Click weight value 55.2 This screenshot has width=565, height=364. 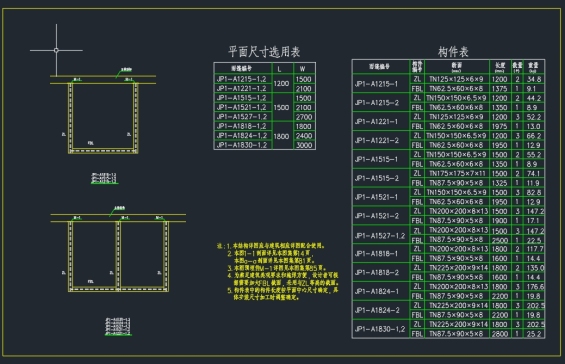534,155
